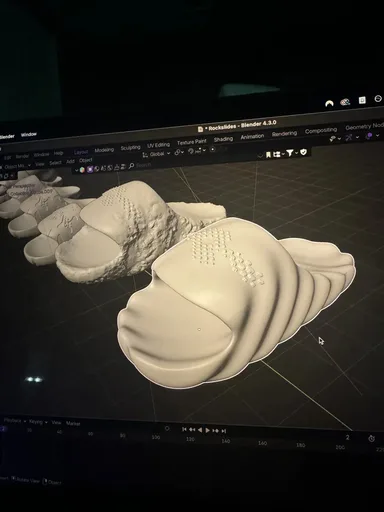The height and width of the screenshot is (512, 384).
Task: Toggle proportional editing
Action: 213,150
